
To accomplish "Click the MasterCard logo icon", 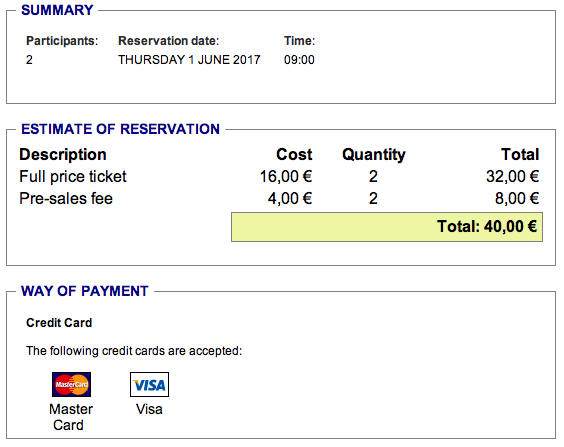I will 71,384.
